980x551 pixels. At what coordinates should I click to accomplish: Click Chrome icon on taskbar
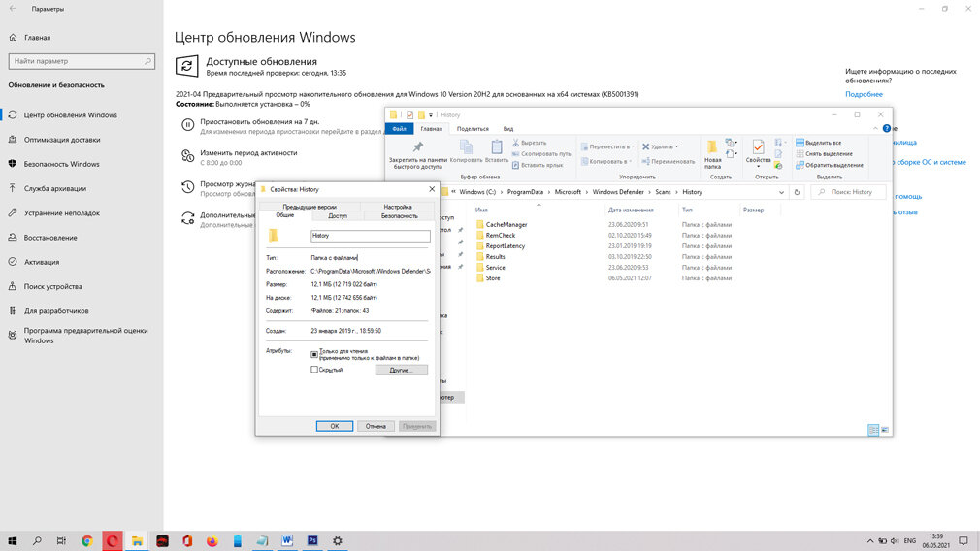coord(87,541)
